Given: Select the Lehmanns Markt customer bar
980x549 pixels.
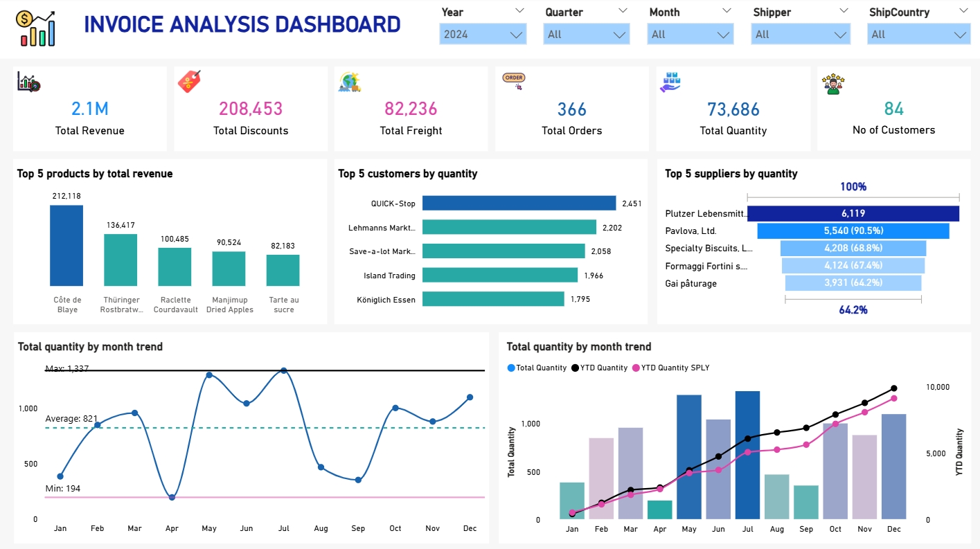Looking at the screenshot, I should point(509,227).
